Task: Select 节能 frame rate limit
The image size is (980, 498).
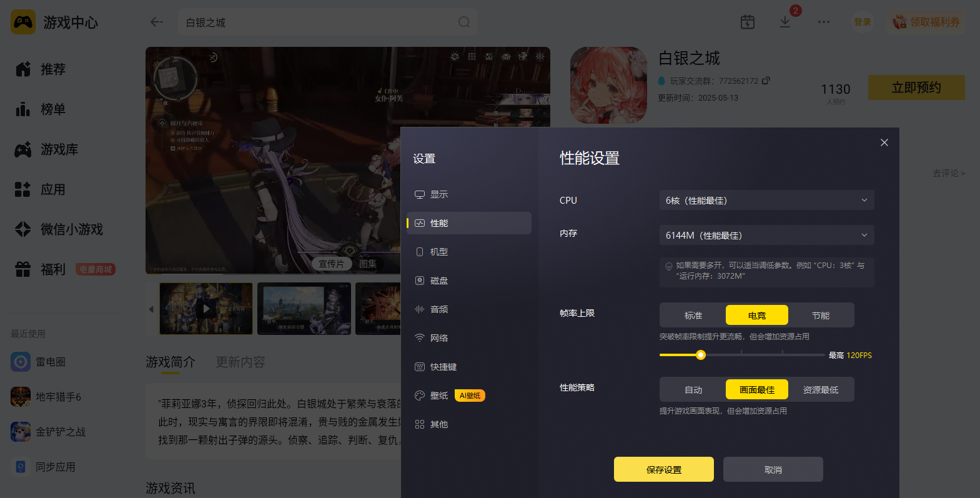Action: pos(821,316)
